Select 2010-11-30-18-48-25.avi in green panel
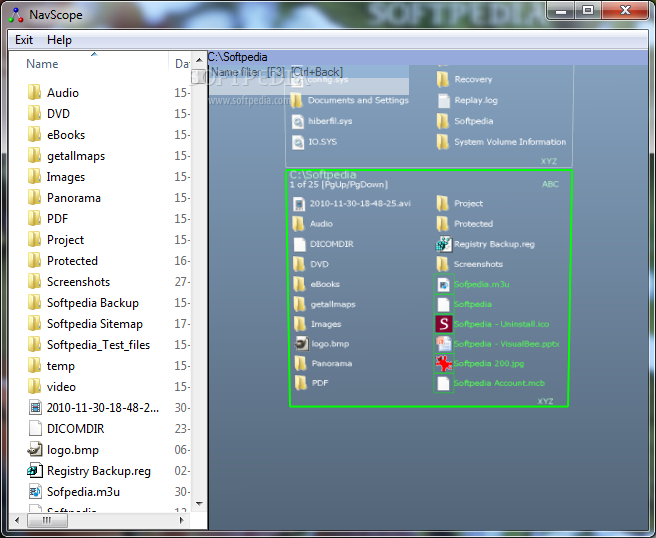656x538 pixels. [351, 204]
